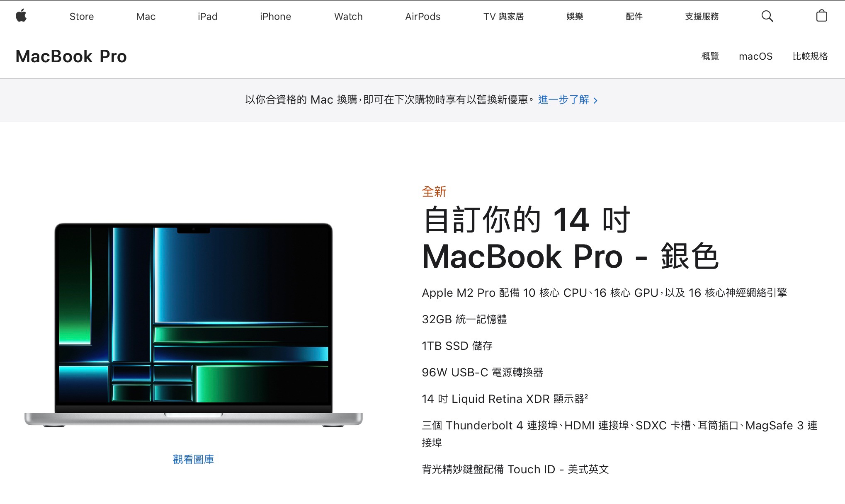
Task: Go to iPhone in the top navigation
Action: coord(275,17)
